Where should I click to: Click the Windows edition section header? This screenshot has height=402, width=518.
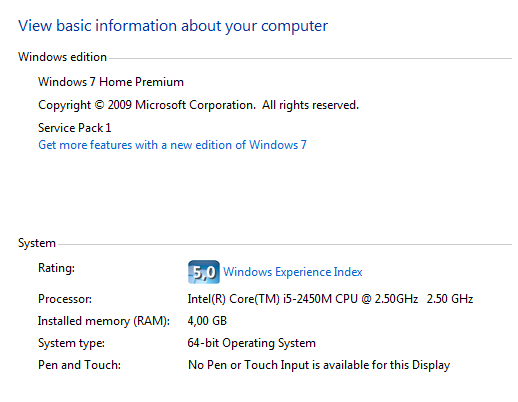(62, 57)
